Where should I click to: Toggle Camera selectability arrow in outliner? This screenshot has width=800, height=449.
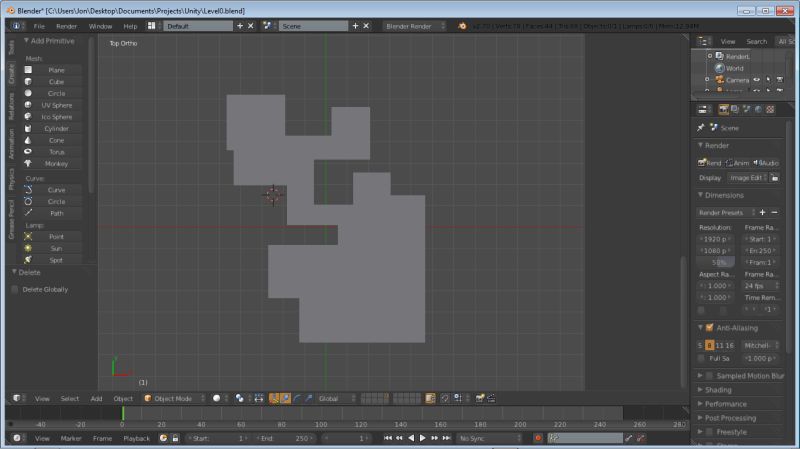pyautogui.click(x=768, y=80)
